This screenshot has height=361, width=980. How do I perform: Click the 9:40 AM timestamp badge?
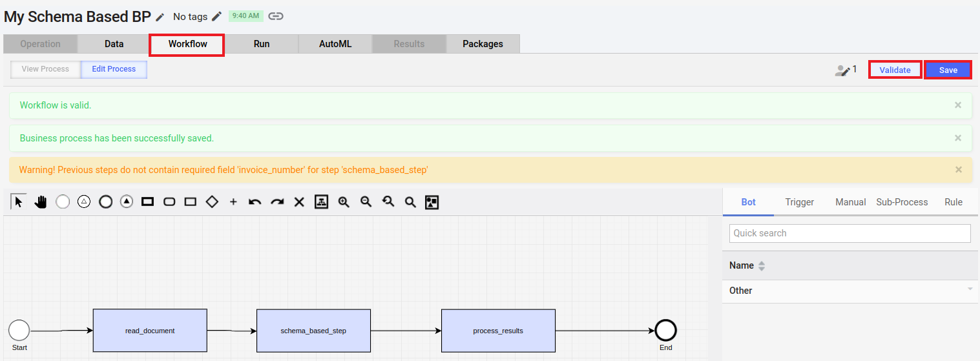[245, 16]
